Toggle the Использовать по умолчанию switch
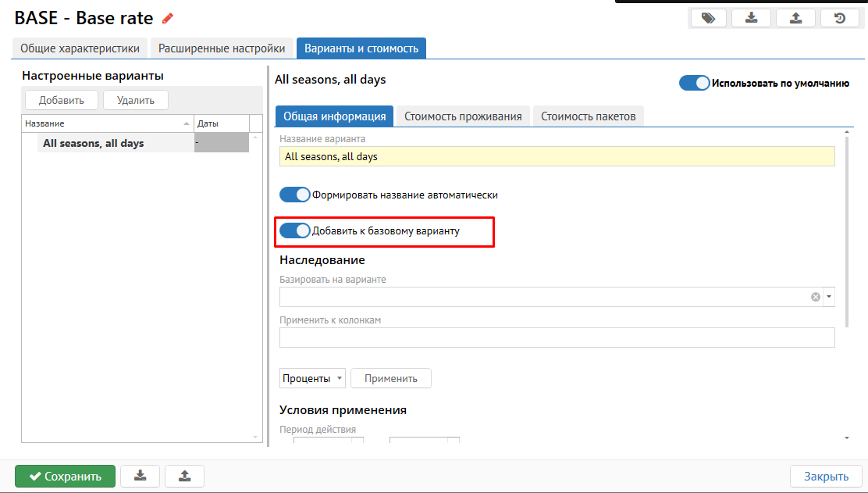This screenshot has height=493, width=868. pos(694,83)
